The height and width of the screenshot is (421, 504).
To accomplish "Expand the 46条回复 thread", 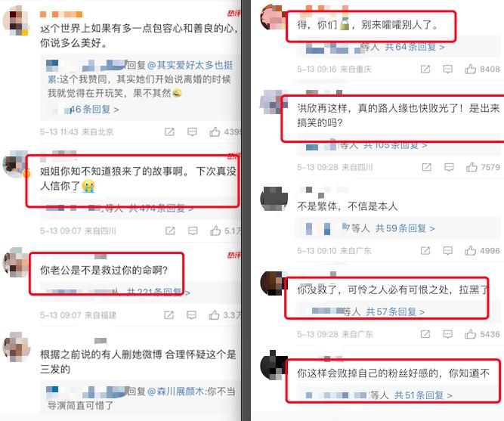I will tap(94, 110).
